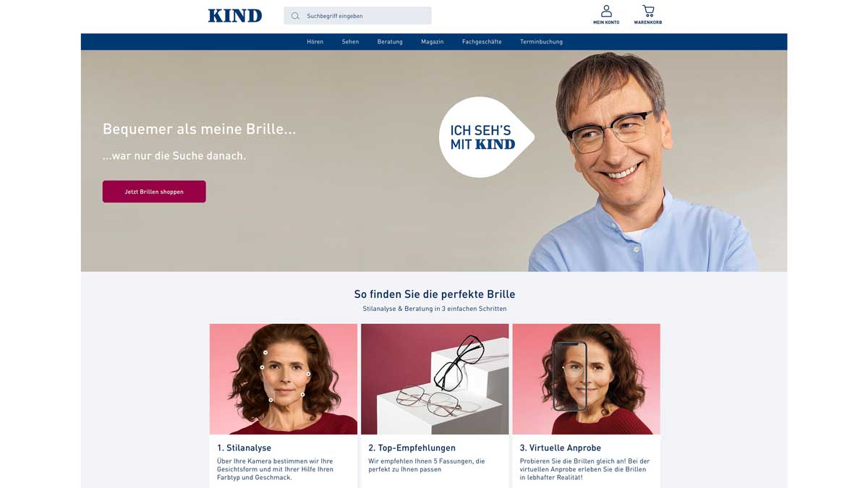Open Terminbuchung from the navigation bar
Image resolution: width=868 pixels, height=488 pixels.
(x=541, y=42)
